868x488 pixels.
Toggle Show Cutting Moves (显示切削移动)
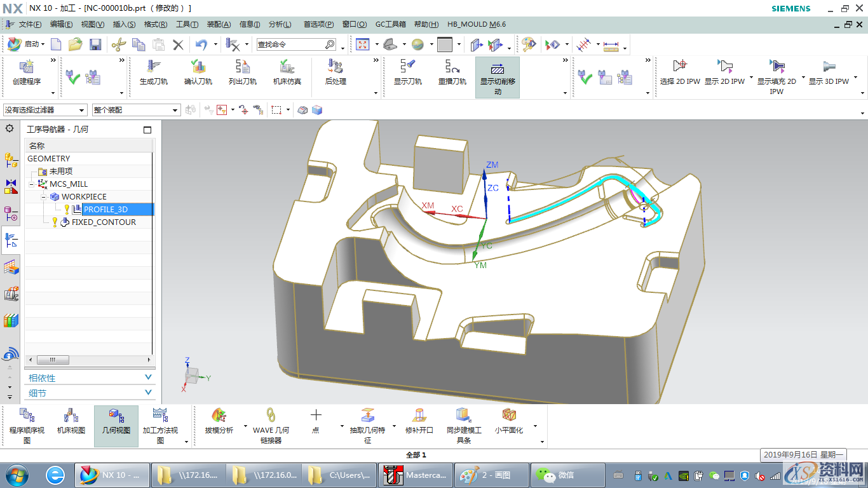pos(497,77)
